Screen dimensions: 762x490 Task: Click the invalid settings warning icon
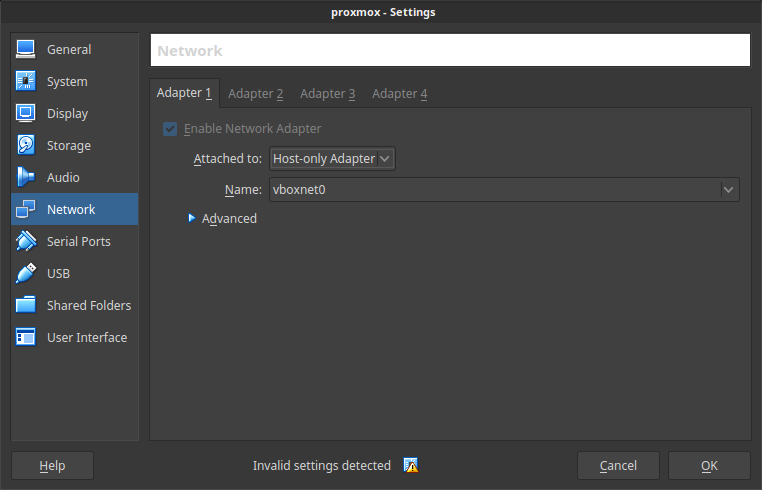411,465
